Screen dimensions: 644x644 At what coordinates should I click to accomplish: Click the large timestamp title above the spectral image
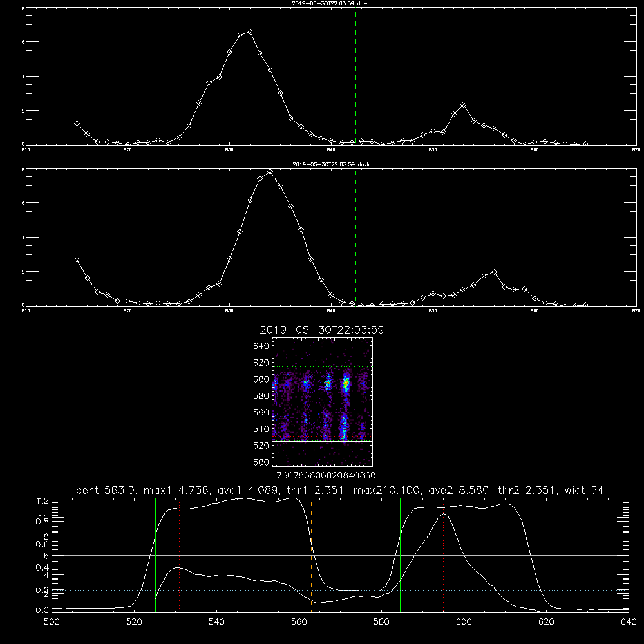point(321,330)
